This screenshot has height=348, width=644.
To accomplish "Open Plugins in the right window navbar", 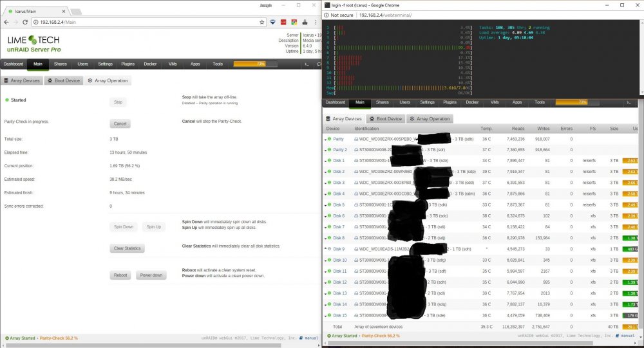I will pyautogui.click(x=450, y=102).
